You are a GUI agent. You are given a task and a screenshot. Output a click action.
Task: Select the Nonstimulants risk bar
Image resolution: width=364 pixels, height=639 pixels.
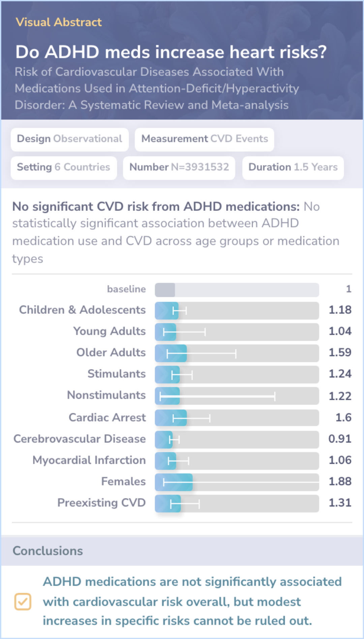click(237, 396)
